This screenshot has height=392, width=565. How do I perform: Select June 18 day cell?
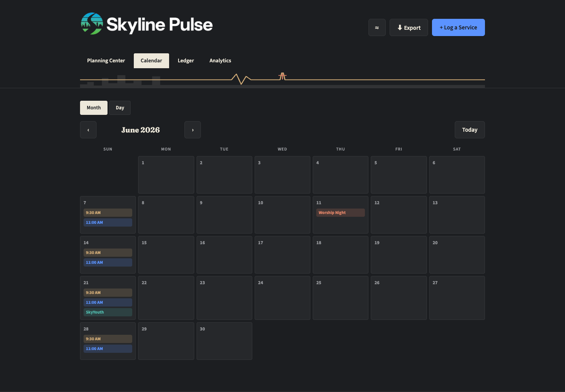(341, 255)
